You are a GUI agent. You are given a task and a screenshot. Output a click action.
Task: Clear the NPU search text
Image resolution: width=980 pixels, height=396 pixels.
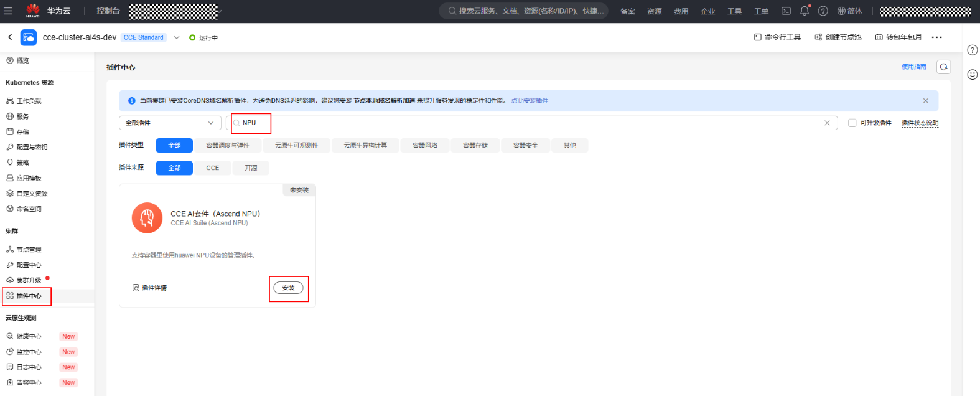tap(827, 123)
